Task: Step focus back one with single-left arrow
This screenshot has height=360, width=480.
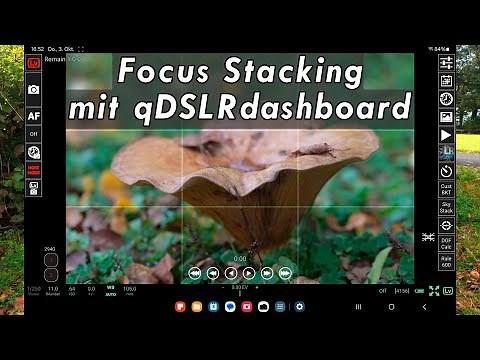Action: pos(231,273)
